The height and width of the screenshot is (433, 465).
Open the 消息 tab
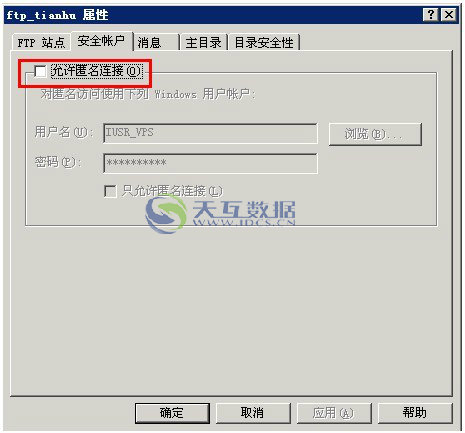(x=156, y=43)
